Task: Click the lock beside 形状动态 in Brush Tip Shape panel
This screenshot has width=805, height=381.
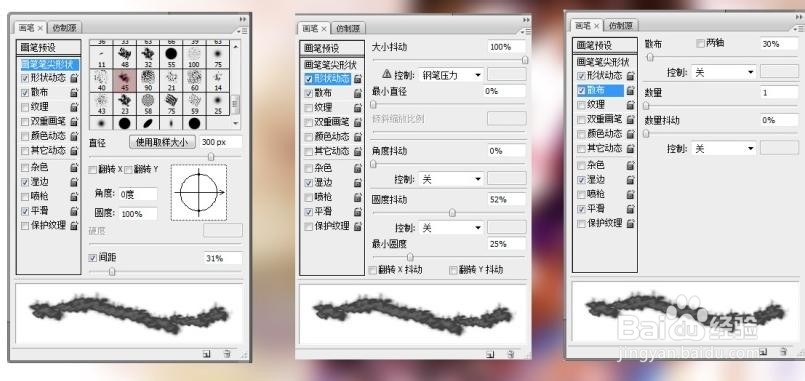Action: 74,79
